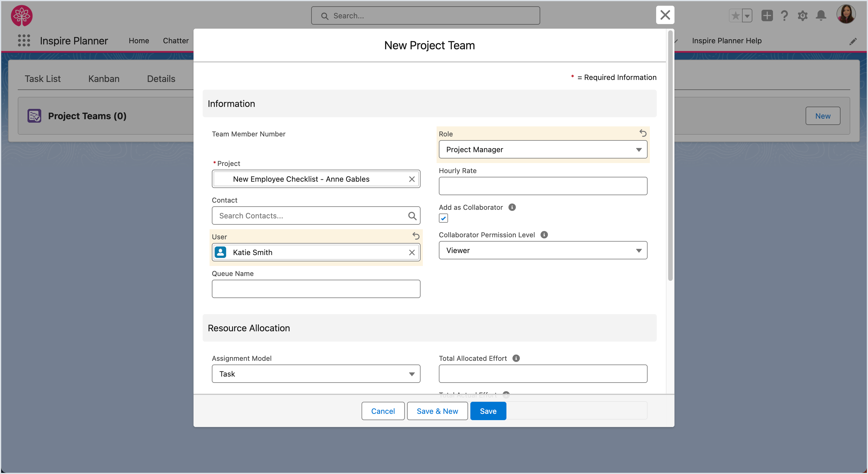The height and width of the screenshot is (474, 868).
Task: Clear the Katie Smith user selection
Action: 411,252
